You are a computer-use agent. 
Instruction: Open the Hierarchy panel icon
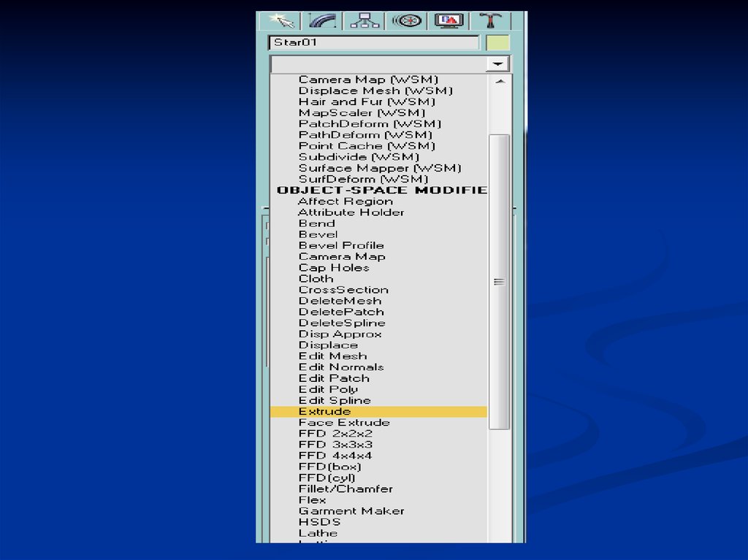[365, 20]
